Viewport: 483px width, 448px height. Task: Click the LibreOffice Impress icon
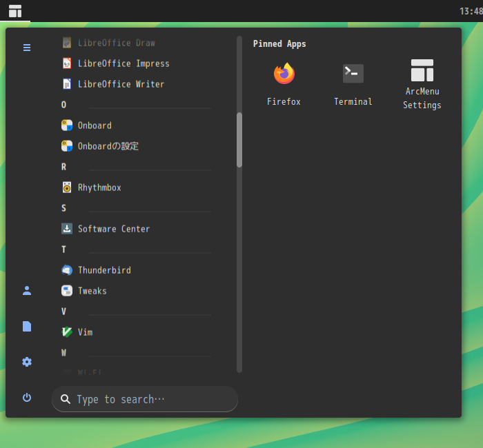click(x=67, y=63)
